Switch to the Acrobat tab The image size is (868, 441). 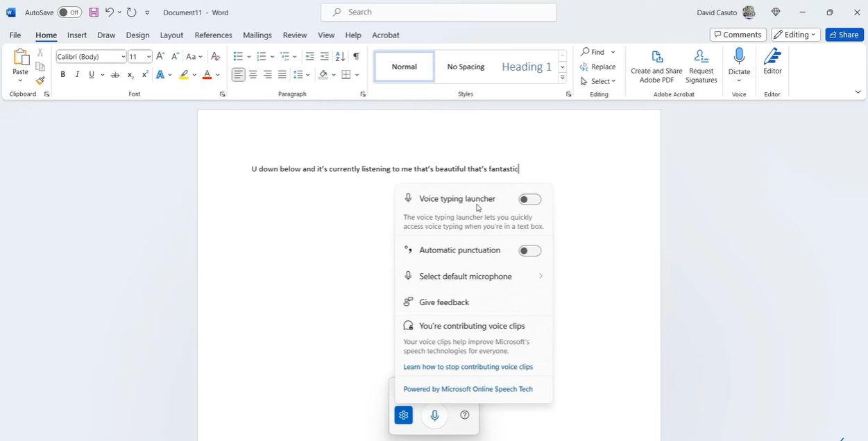[386, 35]
